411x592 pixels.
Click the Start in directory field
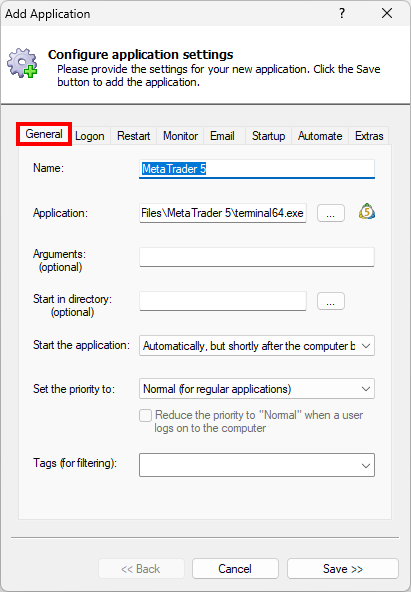click(223, 301)
